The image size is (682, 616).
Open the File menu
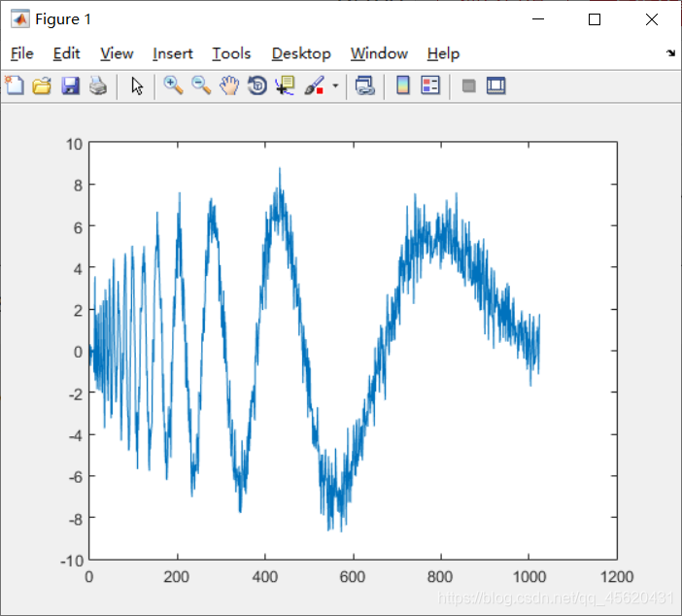21,53
